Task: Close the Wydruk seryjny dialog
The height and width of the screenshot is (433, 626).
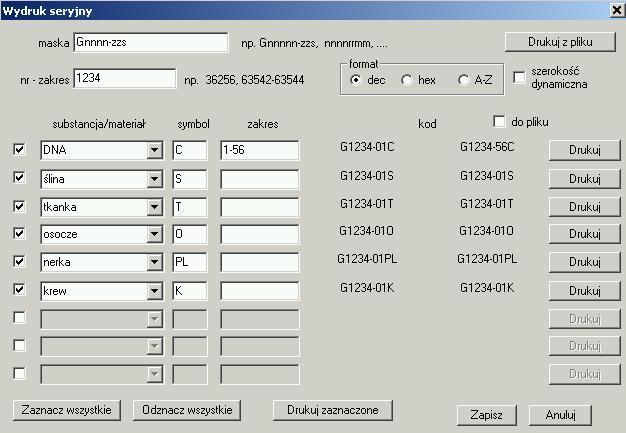Action: [x=617, y=10]
